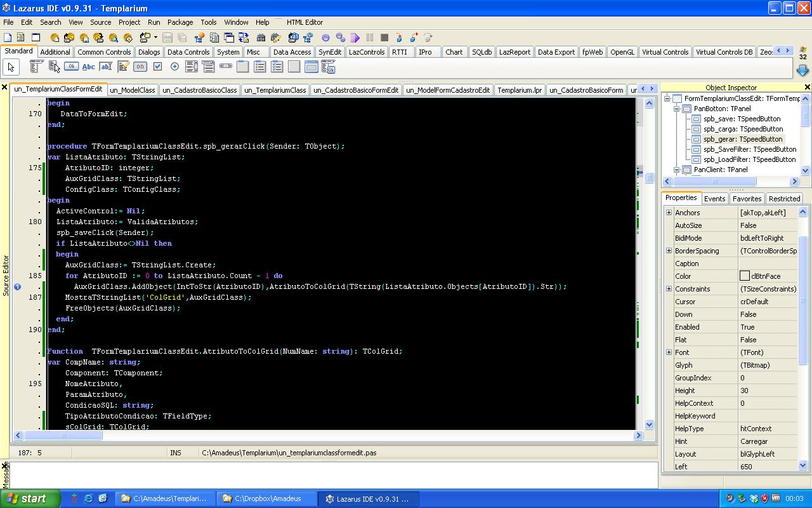
Task: Click the Internet Explorer quick launch icon
Action: 88,498
